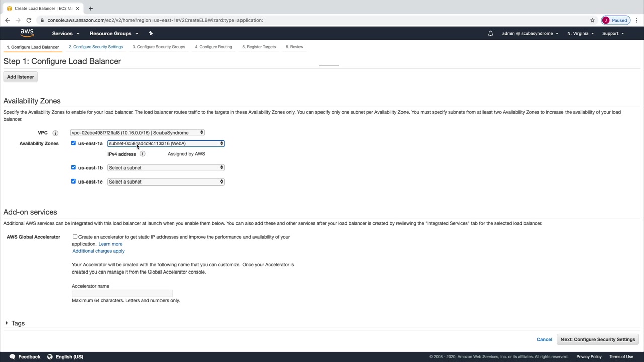Open the Services menu
Viewport: 644px width, 362px height.
coord(66,33)
